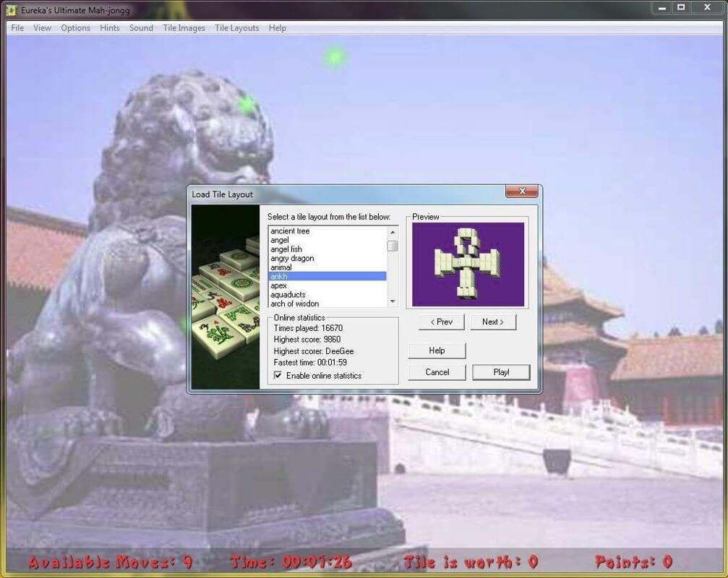Click the ankh layout preview image
This screenshot has height=578, width=728.
(x=468, y=264)
